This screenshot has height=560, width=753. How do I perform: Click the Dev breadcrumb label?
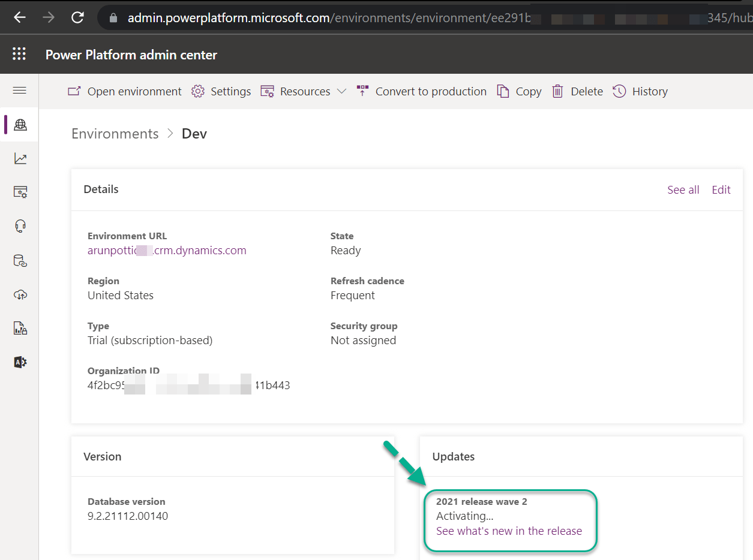(x=194, y=134)
